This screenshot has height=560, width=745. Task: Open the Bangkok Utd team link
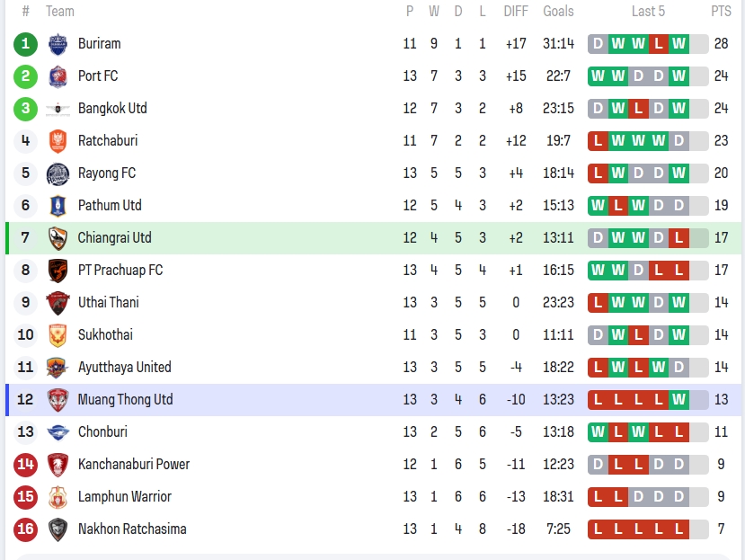click(x=112, y=109)
